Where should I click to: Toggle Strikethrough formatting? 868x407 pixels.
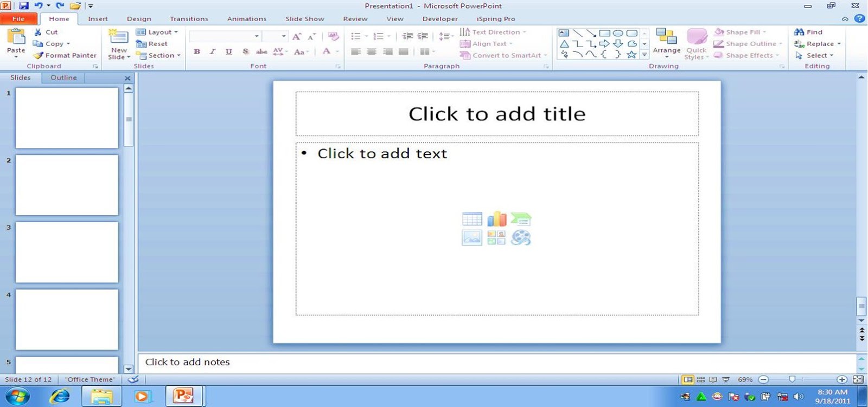(261, 51)
